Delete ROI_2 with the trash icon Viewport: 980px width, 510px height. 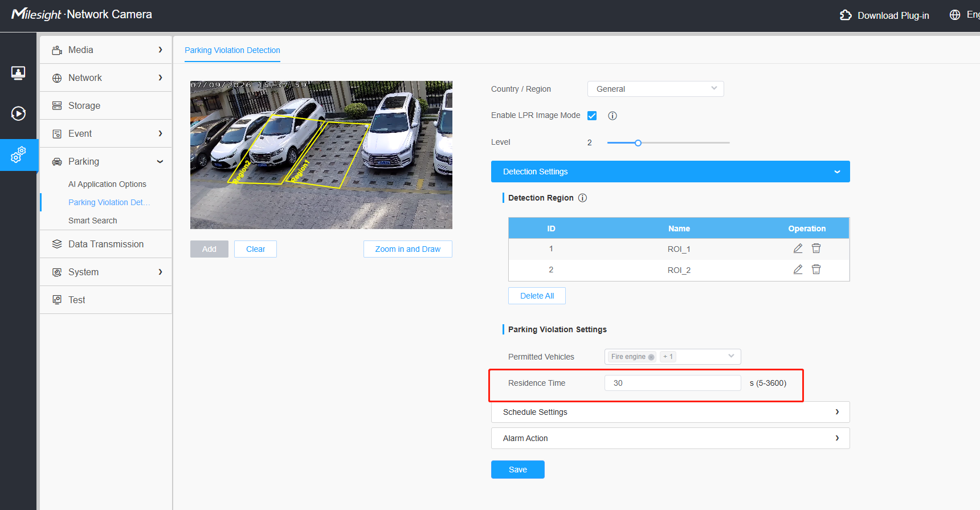point(816,270)
